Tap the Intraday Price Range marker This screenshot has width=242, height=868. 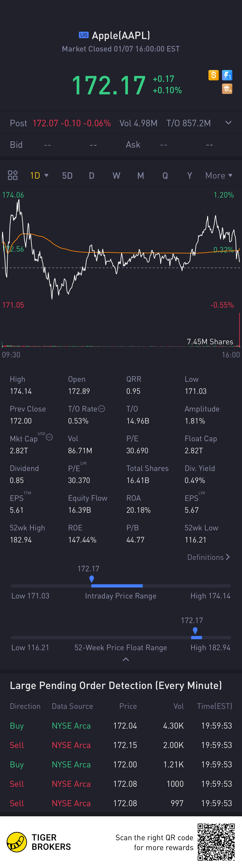pos(92,579)
